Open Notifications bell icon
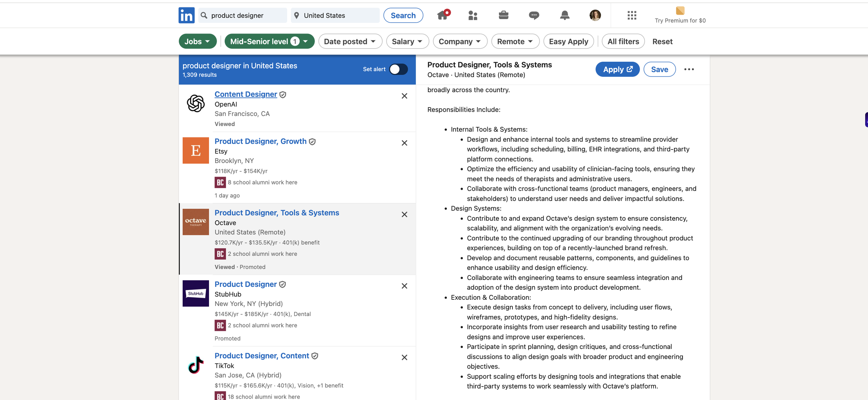This screenshot has width=868, height=400. point(565,15)
